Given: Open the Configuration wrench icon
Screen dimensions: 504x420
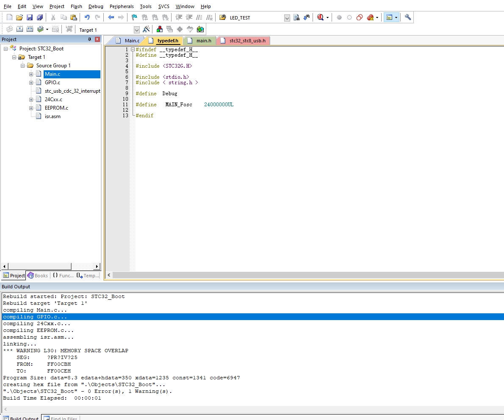Looking at the screenshot, I should tap(407, 17).
